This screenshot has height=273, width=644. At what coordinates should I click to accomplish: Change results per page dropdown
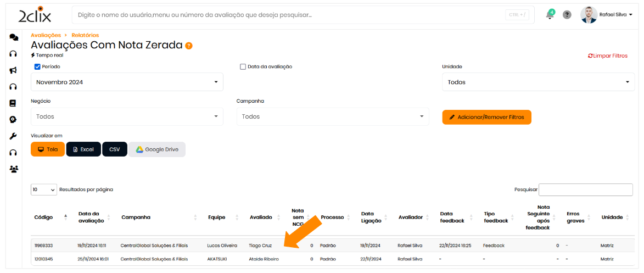[44, 190]
